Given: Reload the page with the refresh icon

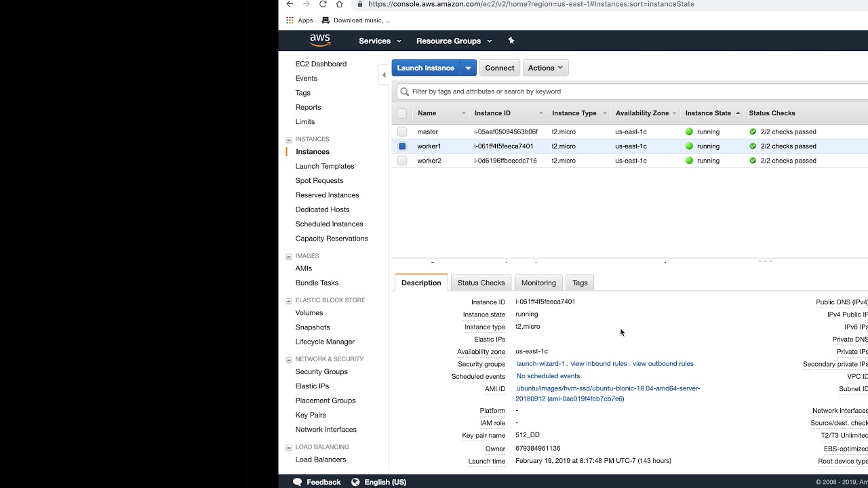Looking at the screenshot, I should click(x=323, y=4).
